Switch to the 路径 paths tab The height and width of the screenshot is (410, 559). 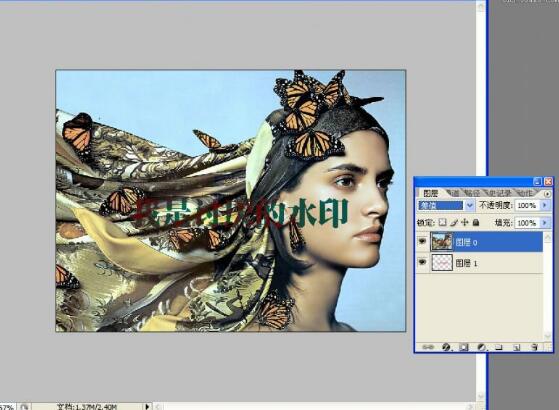pos(472,193)
